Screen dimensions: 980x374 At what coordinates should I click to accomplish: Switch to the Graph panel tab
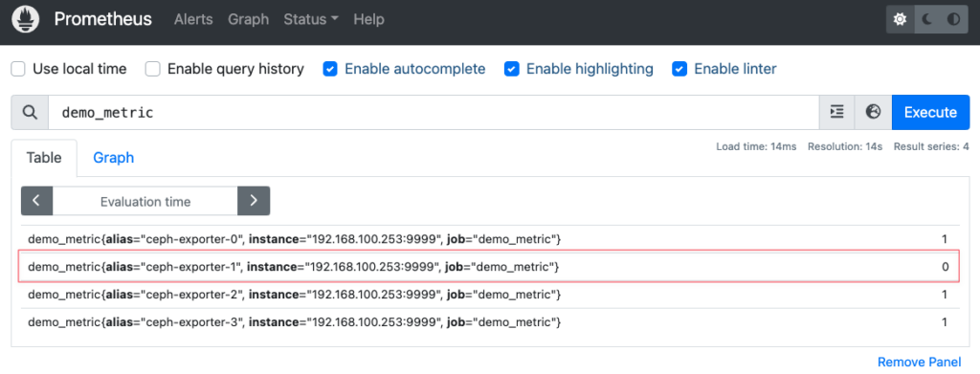click(x=114, y=158)
